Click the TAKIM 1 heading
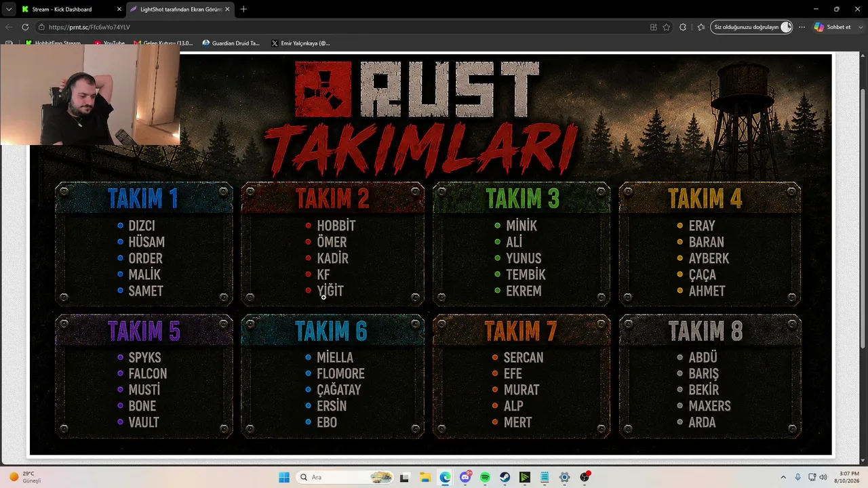The width and height of the screenshot is (868, 488). pyautogui.click(x=143, y=199)
